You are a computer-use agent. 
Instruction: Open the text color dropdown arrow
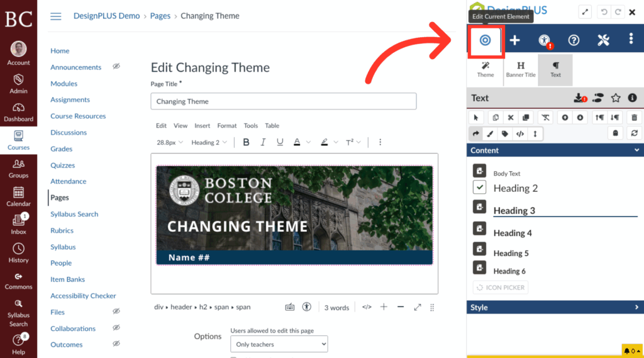pyautogui.click(x=308, y=142)
